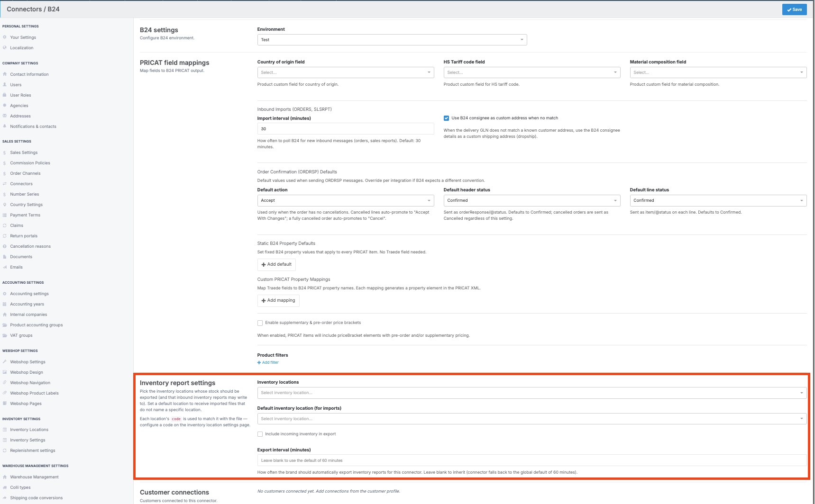Viewport: 815px width, 504px height.
Task: Open Colli types in the sidebar
Action: click(20, 487)
